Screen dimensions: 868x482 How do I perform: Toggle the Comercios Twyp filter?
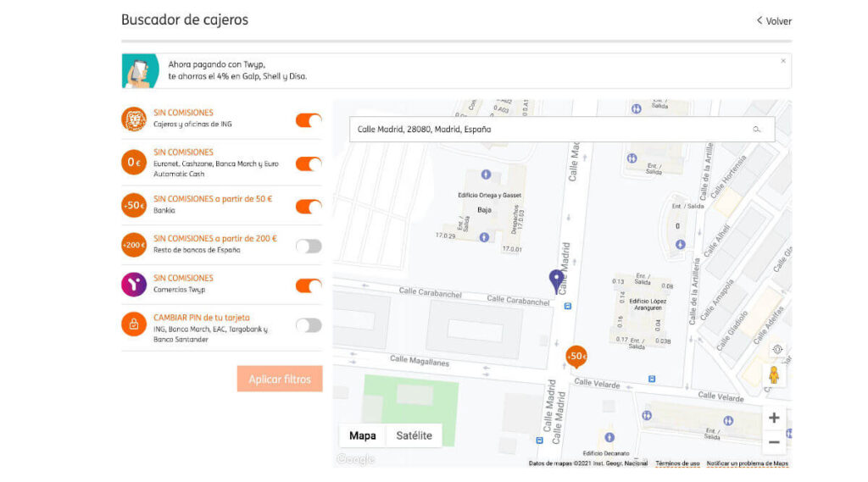(x=309, y=285)
